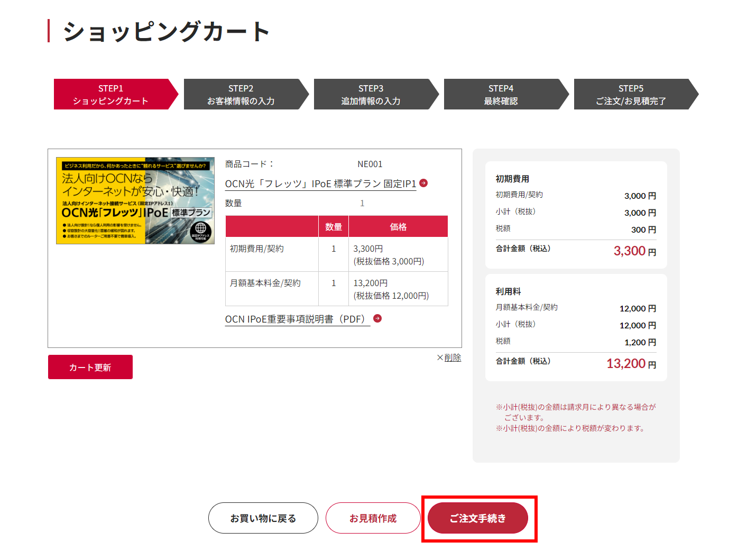Click the 利用料 summary heading
The height and width of the screenshot is (560, 747).
(x=508, y=291)
